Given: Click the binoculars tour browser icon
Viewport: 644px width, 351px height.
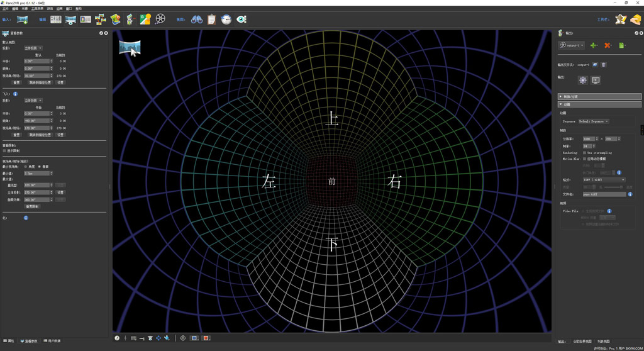Looking at the screenshot, I should pyautogui.click(x=197, y=19).
